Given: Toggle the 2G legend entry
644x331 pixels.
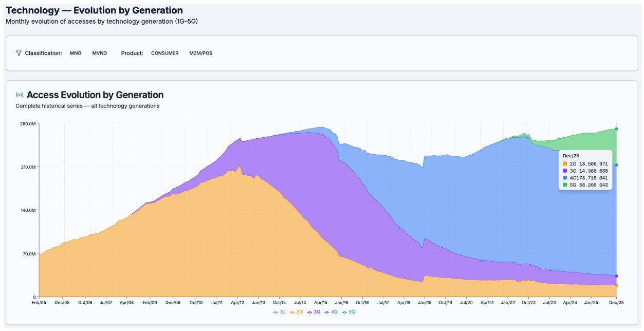Looking at the screenshot, I should 297,312.
